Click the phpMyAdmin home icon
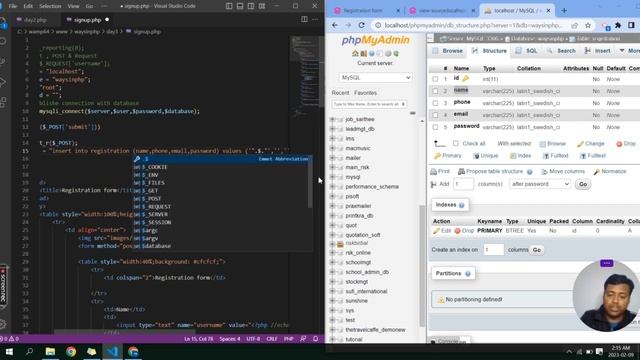The width and height of the screenshot is (640, 360). (355, 53)
